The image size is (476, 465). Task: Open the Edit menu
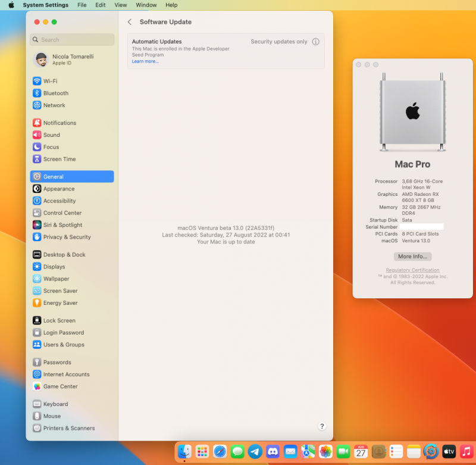[101, 5]
